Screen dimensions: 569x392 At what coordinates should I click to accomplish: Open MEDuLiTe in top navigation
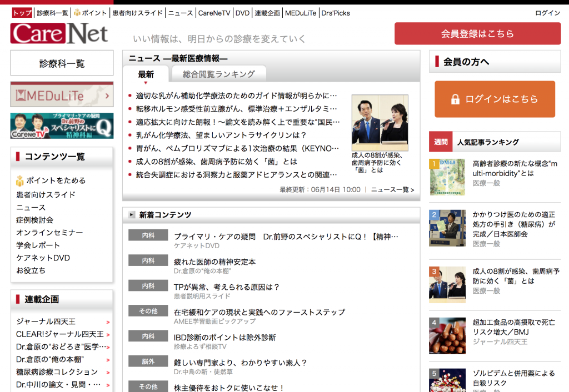coord(301,13)
